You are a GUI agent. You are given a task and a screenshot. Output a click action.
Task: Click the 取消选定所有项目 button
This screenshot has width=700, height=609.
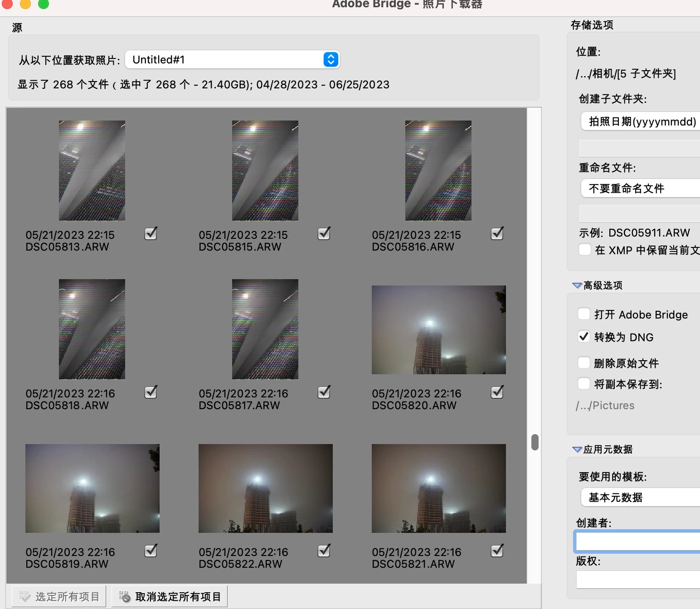[x=170, y=596]
